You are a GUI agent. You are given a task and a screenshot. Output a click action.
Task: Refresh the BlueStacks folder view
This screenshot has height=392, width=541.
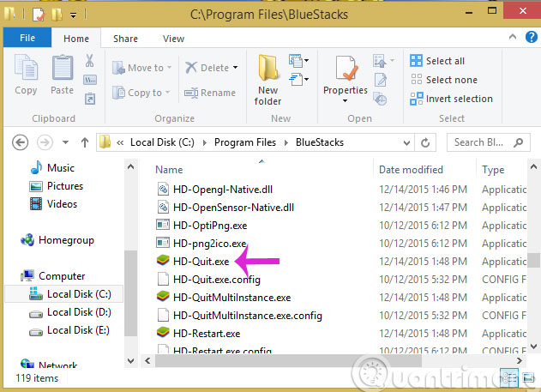tap(425, 142)
